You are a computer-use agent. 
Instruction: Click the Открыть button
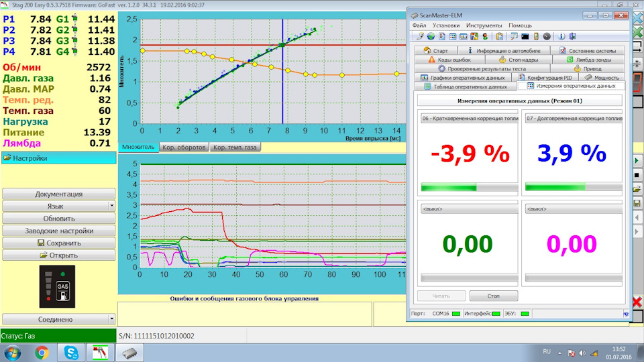coord(59,255)
